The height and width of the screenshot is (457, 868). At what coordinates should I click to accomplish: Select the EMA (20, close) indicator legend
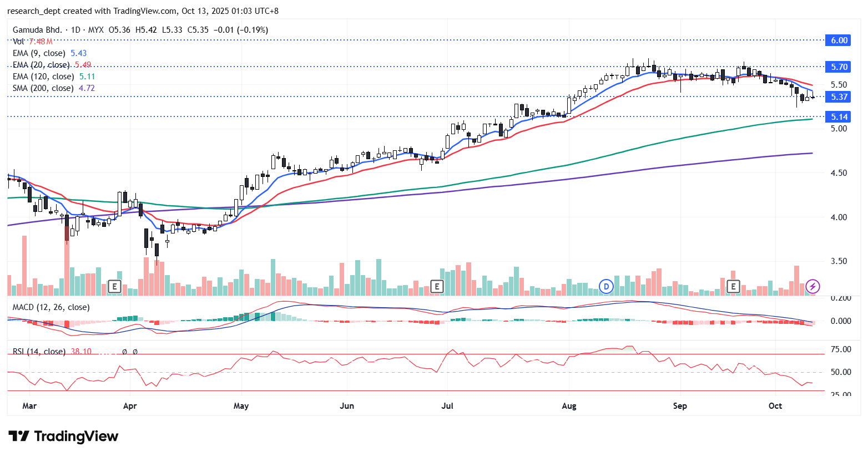tap(41, 65)
